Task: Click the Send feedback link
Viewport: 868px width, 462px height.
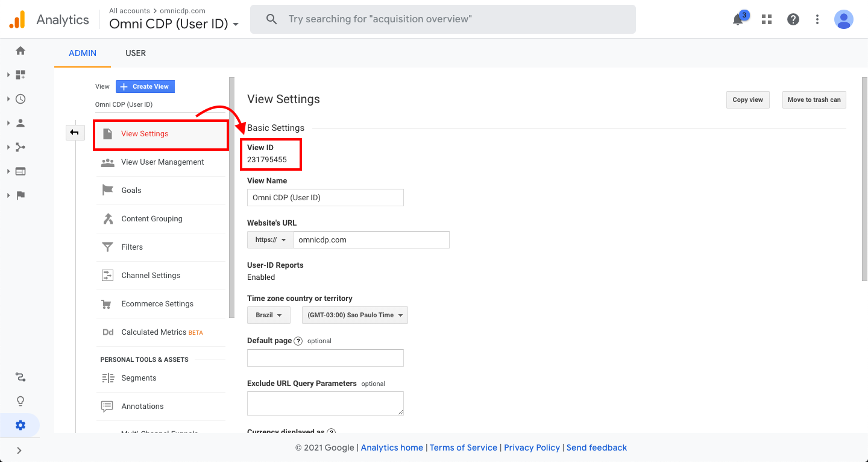Action: (x=597, y=448)
